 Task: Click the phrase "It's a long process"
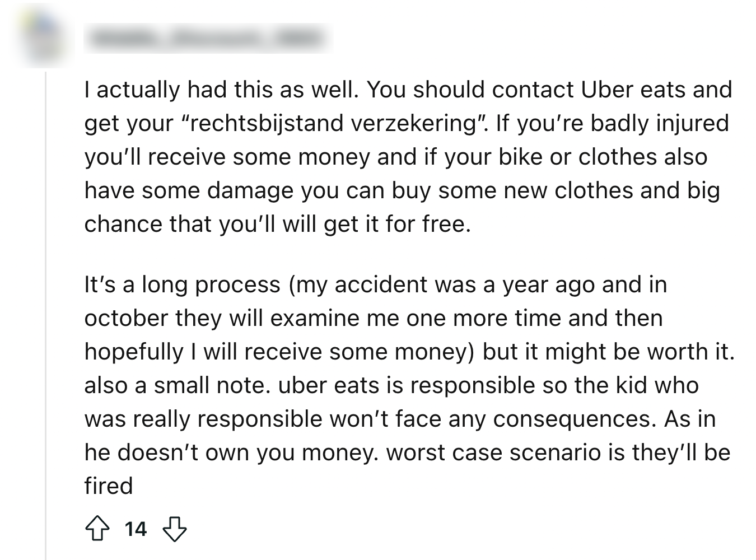tap(182, 284)
